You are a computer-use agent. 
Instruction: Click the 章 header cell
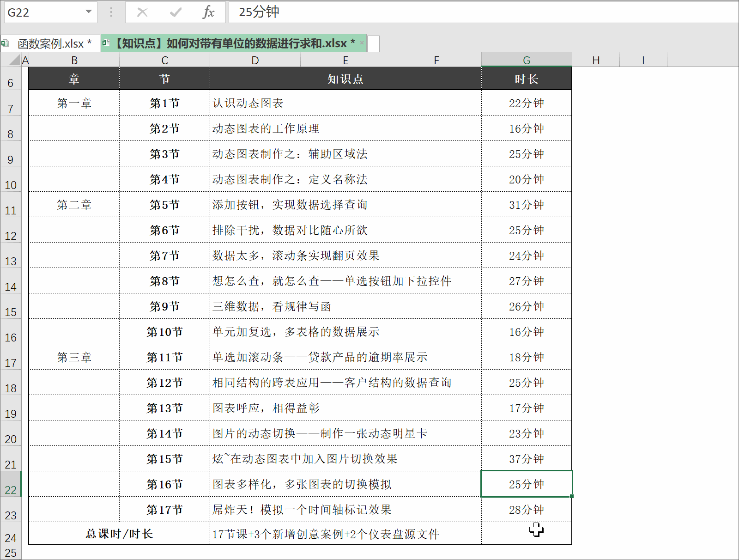74,79
